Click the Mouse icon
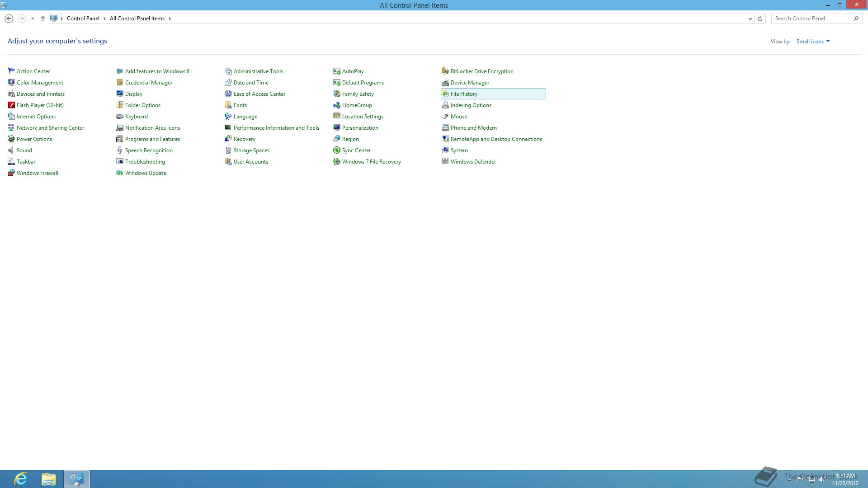 click(x=445, y=116)
